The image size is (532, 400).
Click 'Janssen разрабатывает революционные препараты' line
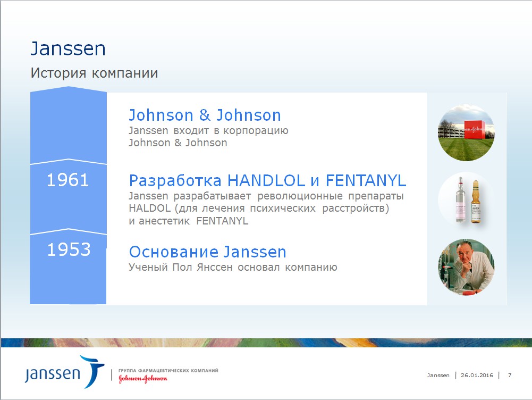pyautogui.click(x=266, y=196)
